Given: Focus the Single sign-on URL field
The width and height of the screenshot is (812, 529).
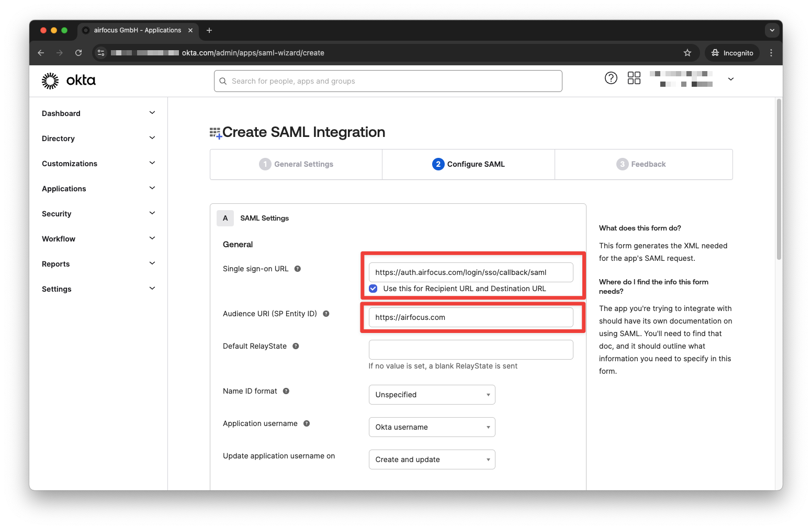Looking at the screenshot, I should [471, 272].
